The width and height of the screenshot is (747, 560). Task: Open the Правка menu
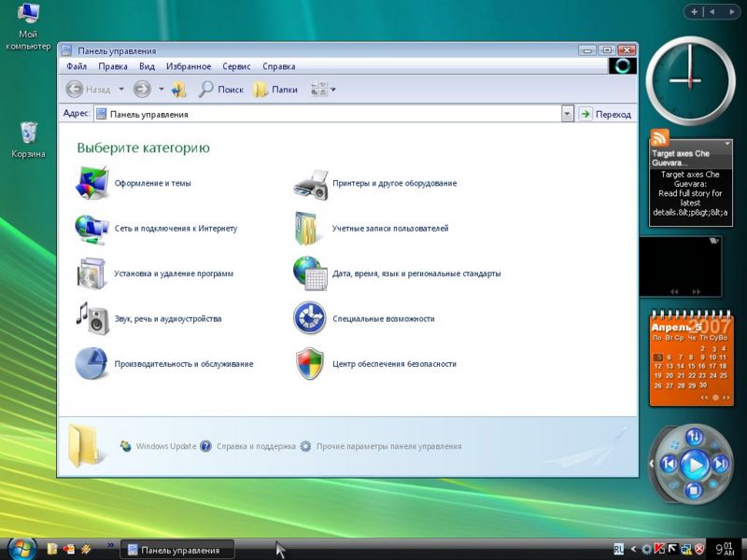coord(113,66)
